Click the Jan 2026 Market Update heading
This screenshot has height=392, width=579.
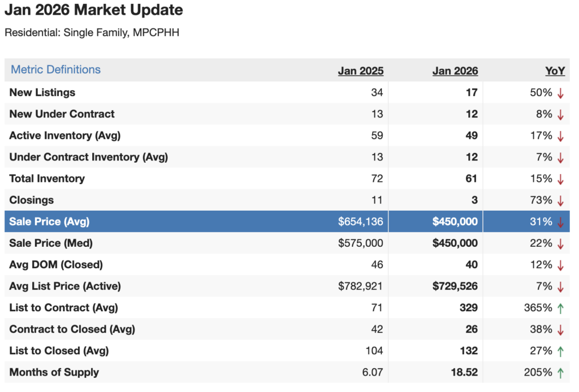[x=94, y=10]
